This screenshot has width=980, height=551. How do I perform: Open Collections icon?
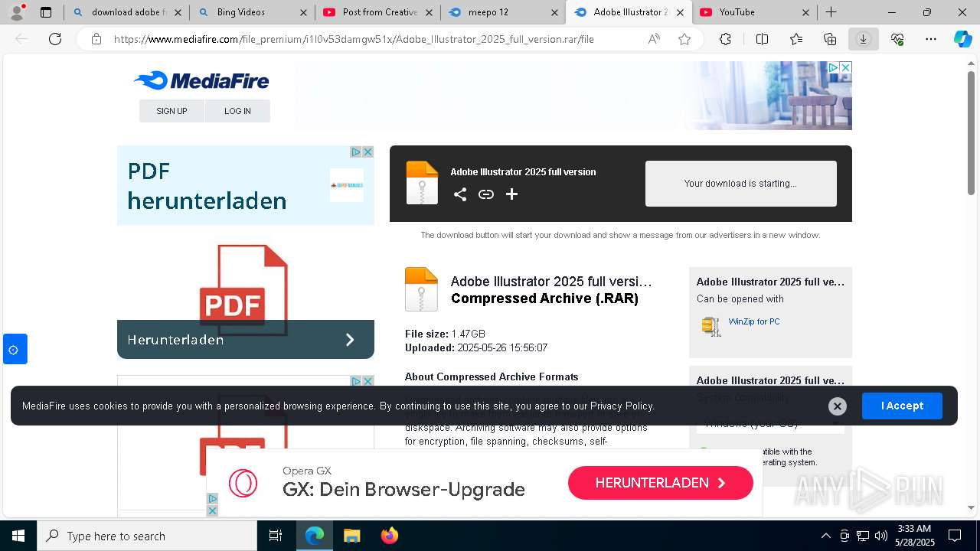[x=830, y=39]
